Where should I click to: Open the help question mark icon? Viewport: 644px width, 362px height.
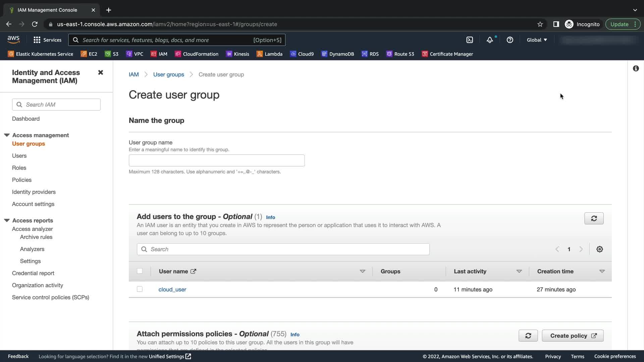click(x=510, y=40)
